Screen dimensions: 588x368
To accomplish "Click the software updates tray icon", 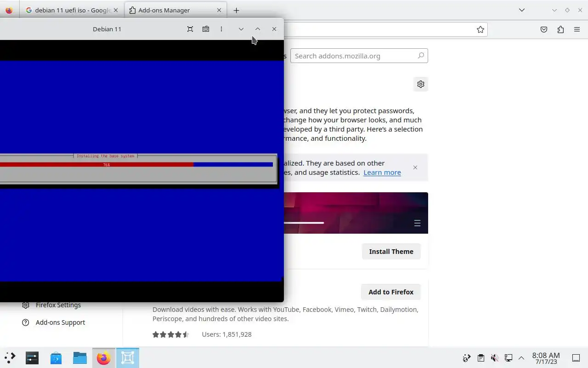I will 467,358.
